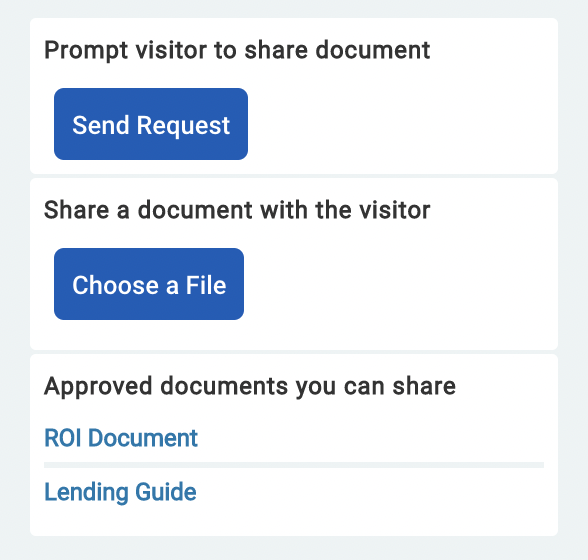Click the word 'Request' on the blue button
The height and width of the screenshot is (560, 588).
coord(183,126)
